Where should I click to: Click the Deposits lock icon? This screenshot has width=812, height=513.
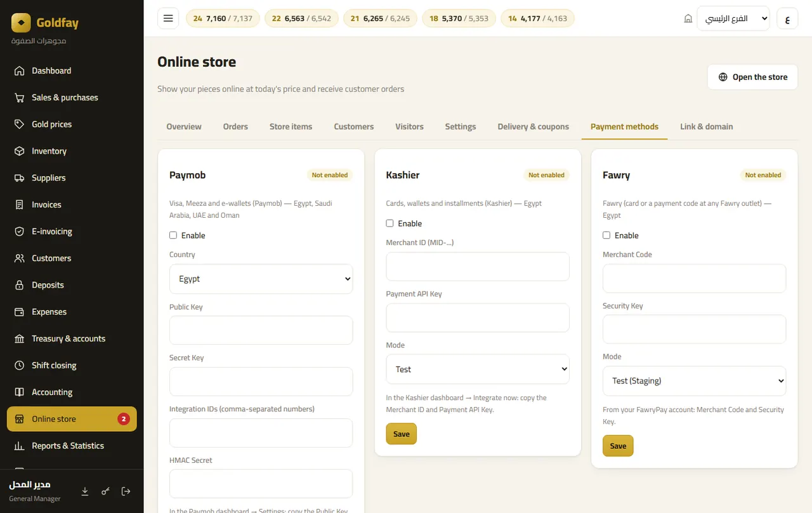pyautogui.click(x=20, y=285)
